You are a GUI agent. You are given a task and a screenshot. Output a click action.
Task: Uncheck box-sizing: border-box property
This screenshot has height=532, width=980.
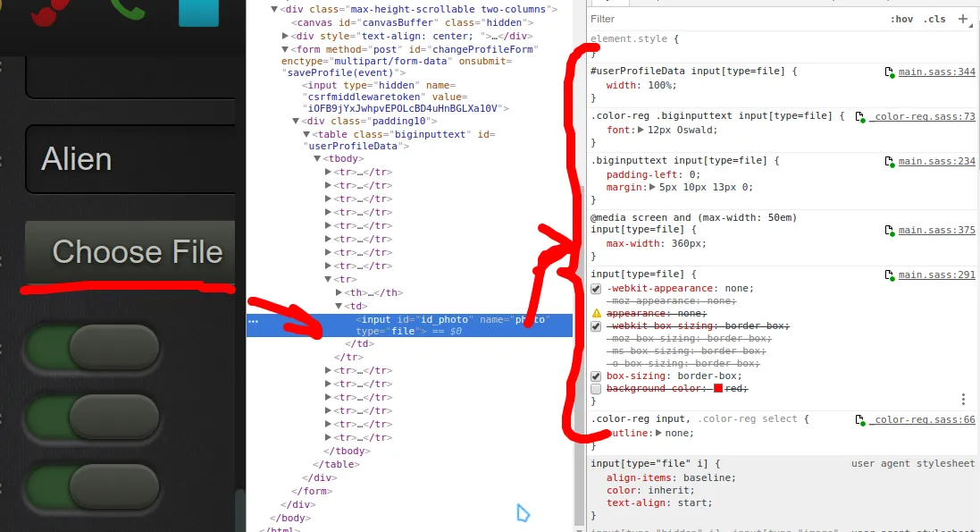(x=596, y=376)
